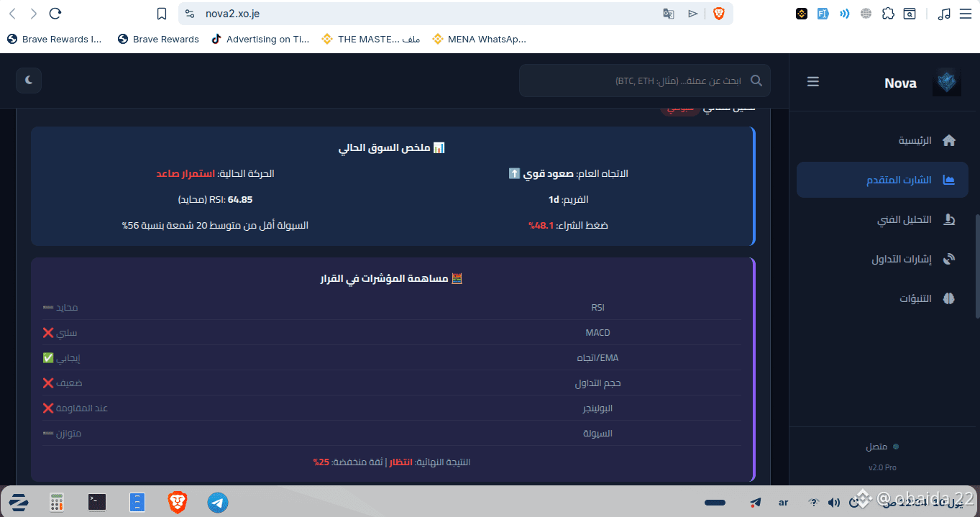Click the music note playlist icon
Viewport: 980px width, 517px height.
pyautogui.click(x=944, y=13)
